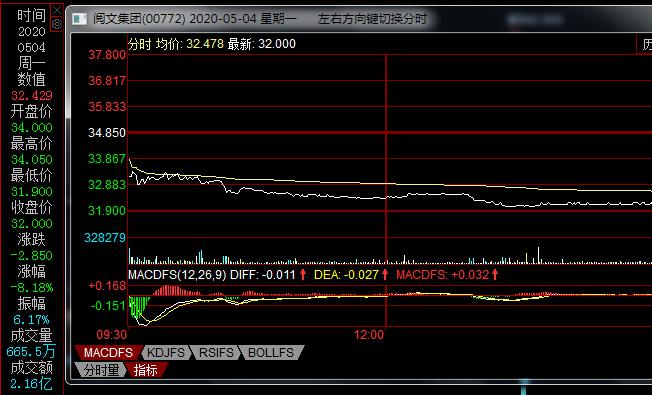Switch to the MACDFS indicator tab
The height and width of the screenshot is (395, 652).
(x=109, y=353)
